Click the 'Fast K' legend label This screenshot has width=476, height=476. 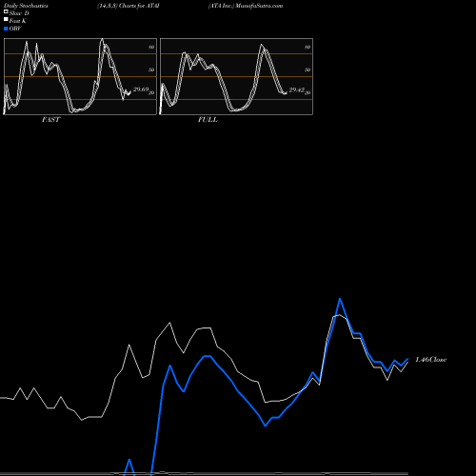18,21
